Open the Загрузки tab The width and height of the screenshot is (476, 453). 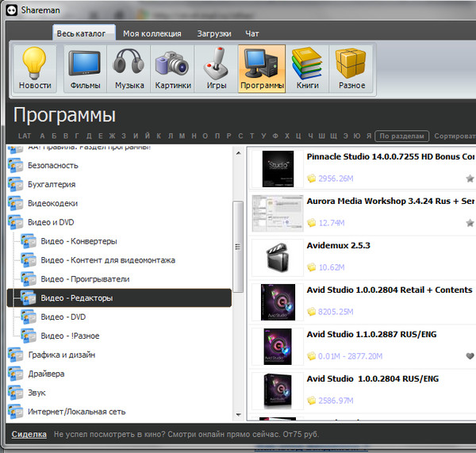[x=214, y=33]
